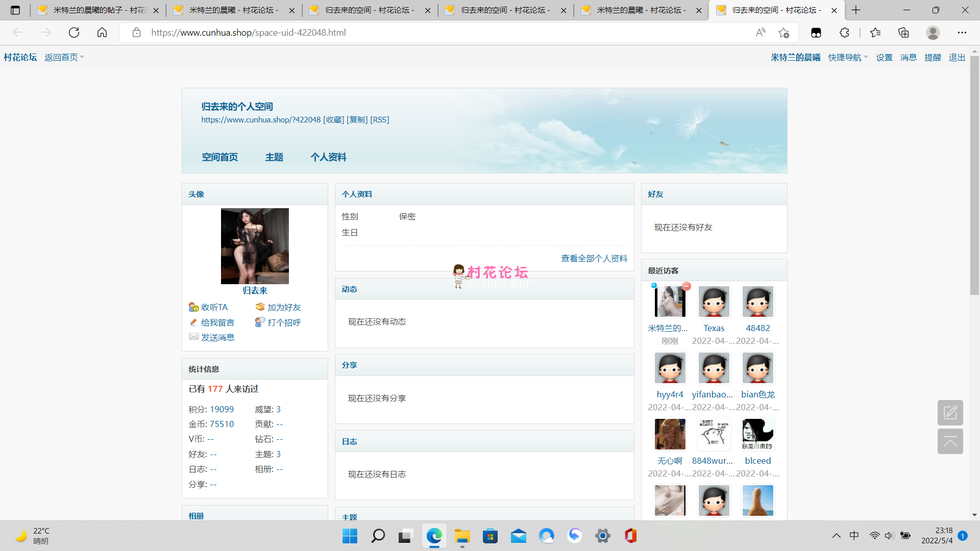This screenshot has width=980, height=551.
Task: Expand the 返回首页 dropdown
Action: coord(64,57)
